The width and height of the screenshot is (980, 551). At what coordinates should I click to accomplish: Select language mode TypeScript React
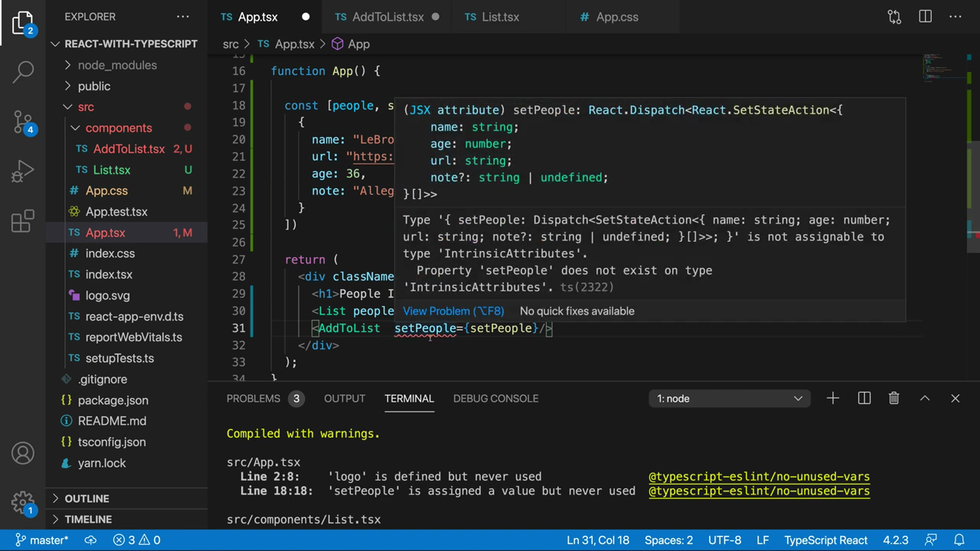(x=825, y=540)
